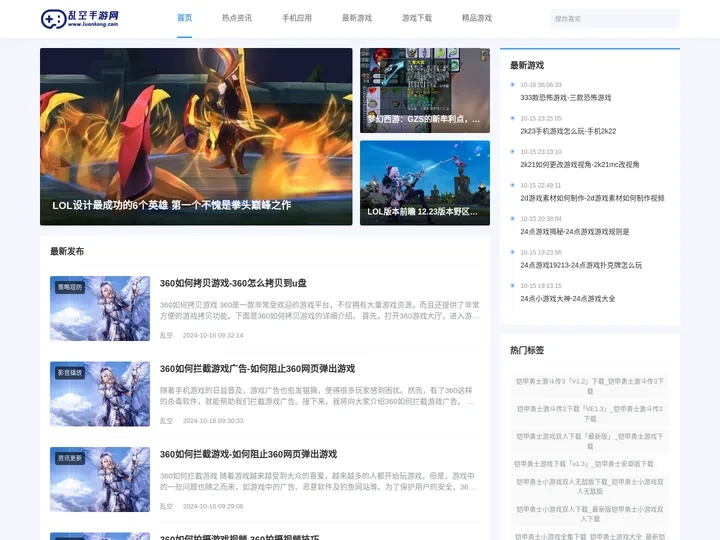Click the 影音播放 category badge

tap(70, 372)
